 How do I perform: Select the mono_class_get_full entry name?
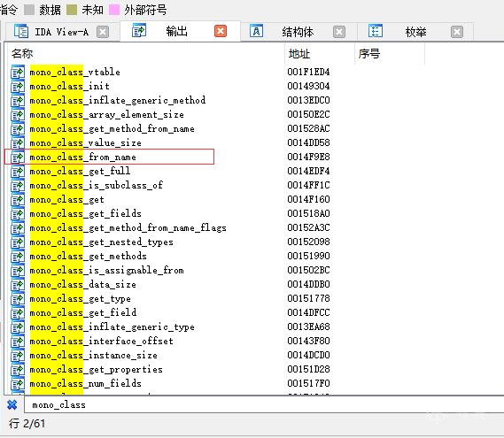point(80,171)
